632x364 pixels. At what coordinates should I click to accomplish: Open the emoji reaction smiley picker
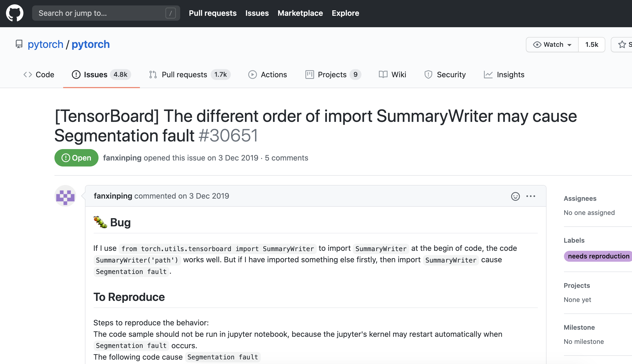click(515, 196)
